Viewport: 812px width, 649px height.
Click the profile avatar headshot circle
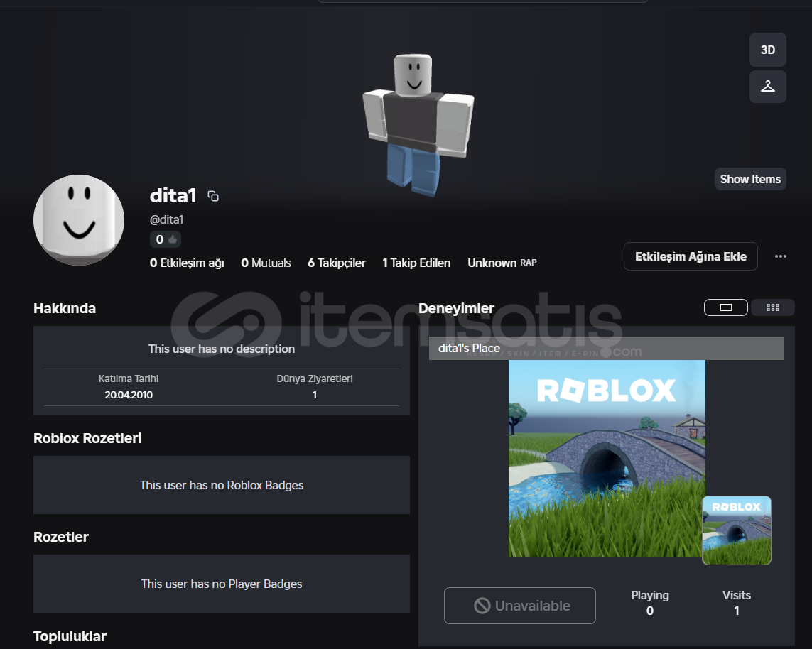click(79, 220)
